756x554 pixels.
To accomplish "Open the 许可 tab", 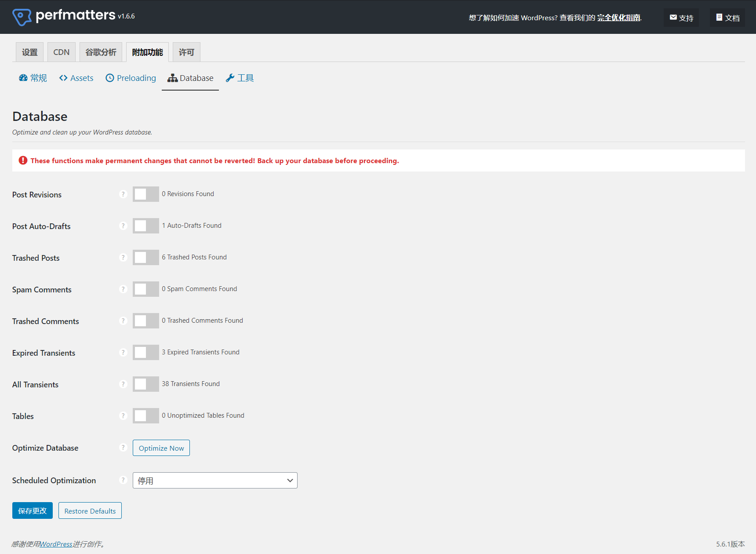I will 186,52.
